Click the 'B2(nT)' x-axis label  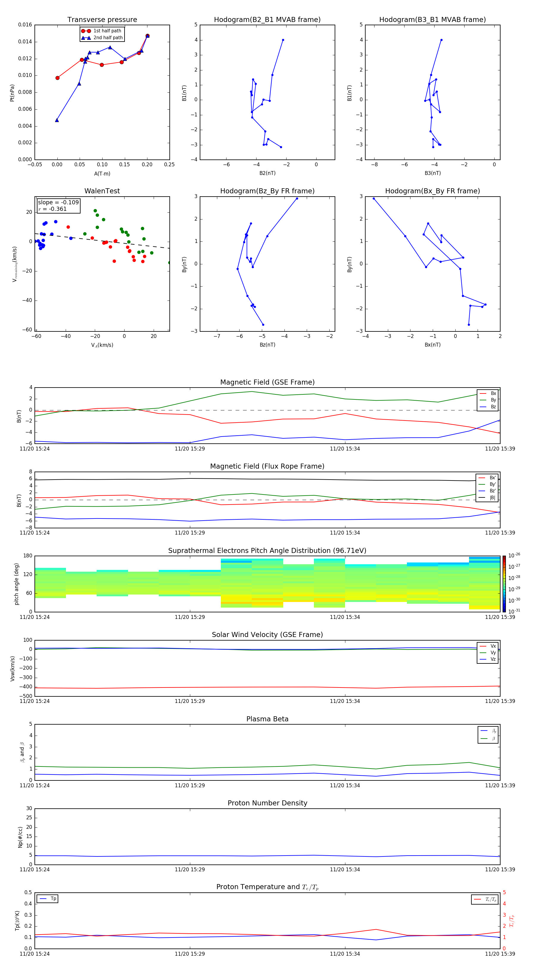[267, 173]
